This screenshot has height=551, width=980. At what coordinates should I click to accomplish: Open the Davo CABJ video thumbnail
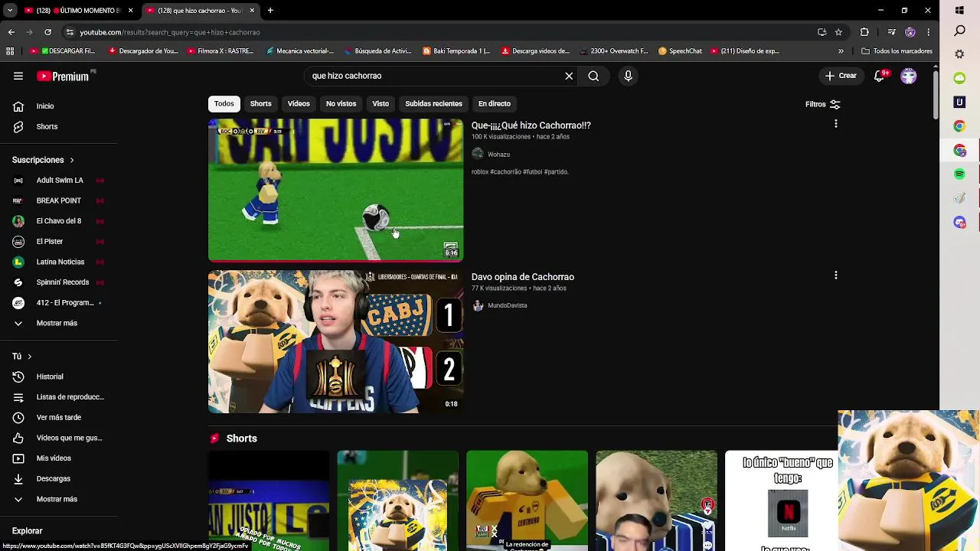pyautogui.click(x=335, y=341)
